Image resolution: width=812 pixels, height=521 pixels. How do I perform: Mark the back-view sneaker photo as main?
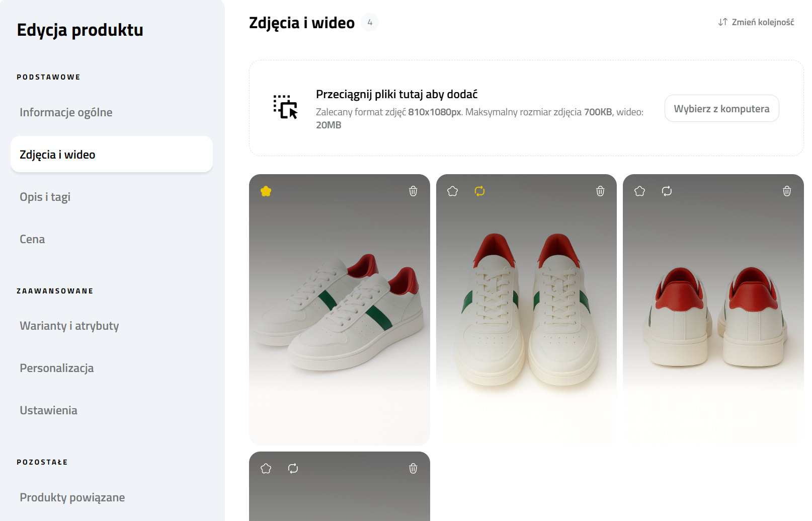(x=640, y=191)
